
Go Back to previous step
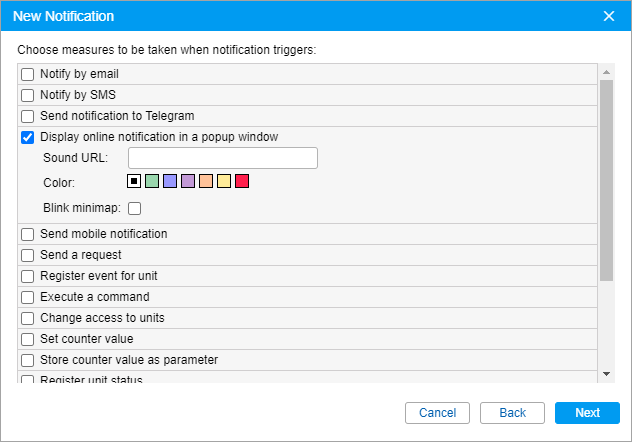[x=512, y=413]
